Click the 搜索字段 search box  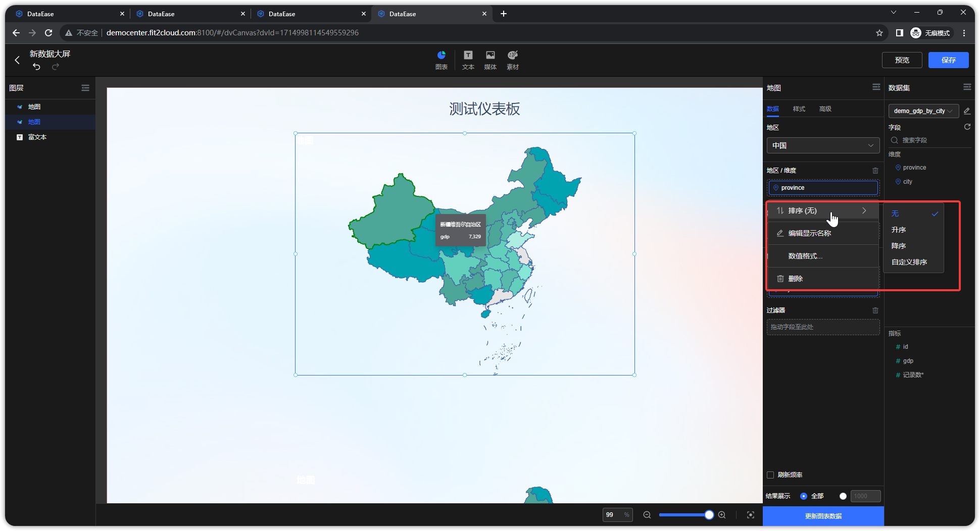(x=929, y=140)
